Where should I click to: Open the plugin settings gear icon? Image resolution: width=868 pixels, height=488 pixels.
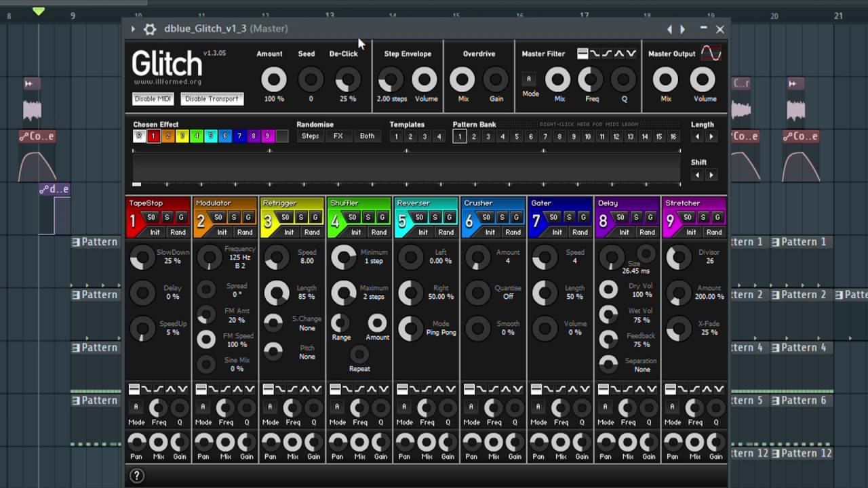tap(150, 29)
